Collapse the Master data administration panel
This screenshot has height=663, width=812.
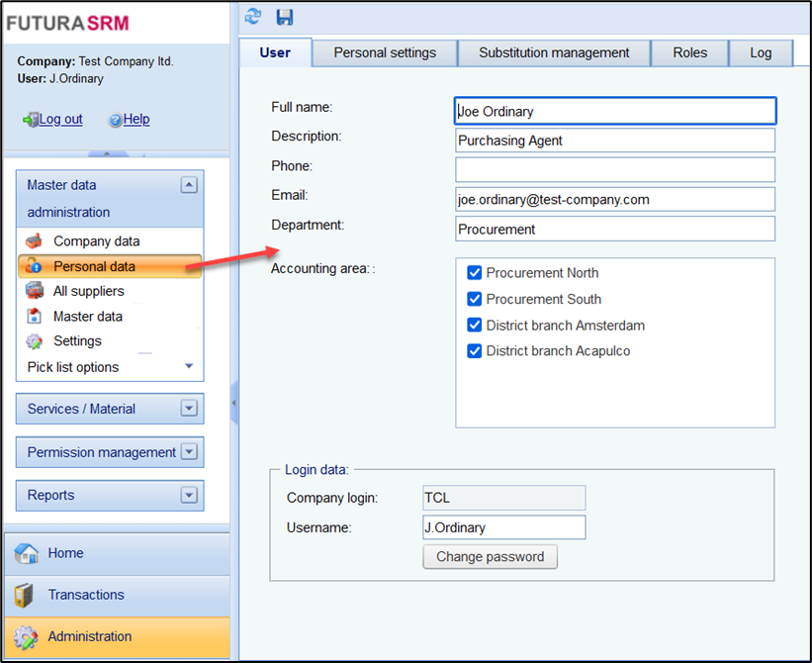click(189, 185)
